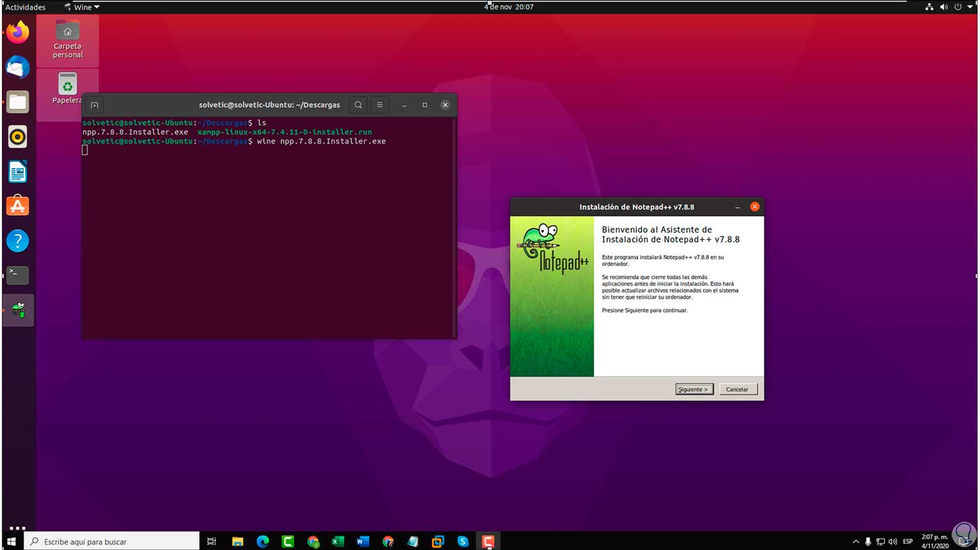Open a new tab in the terminal

(x=94, y=105)
